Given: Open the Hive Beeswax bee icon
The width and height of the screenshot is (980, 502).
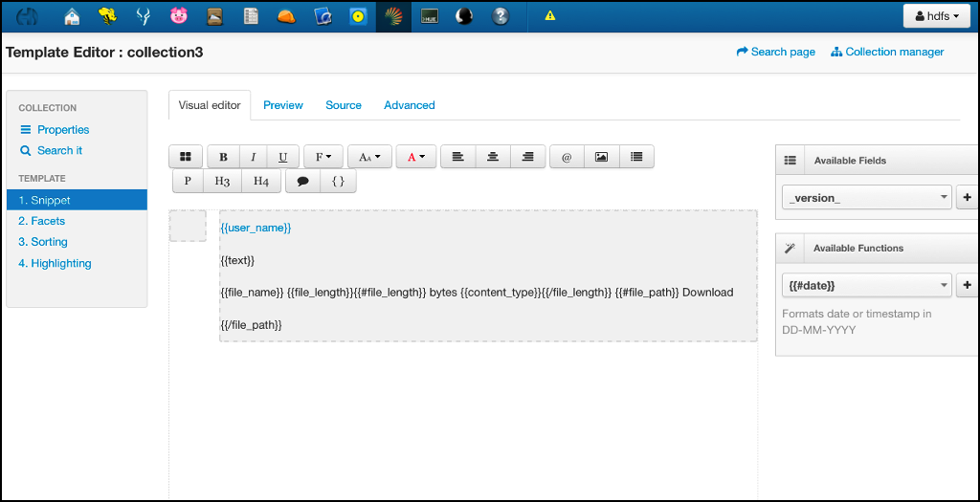Looking at the screenshot, I should click(x=107, y=16).
